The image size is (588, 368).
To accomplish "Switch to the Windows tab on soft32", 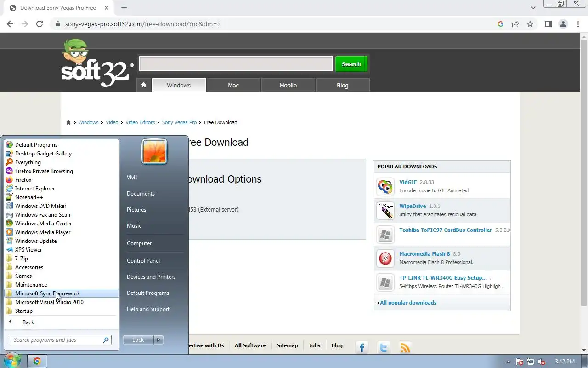I will point(179,85).
